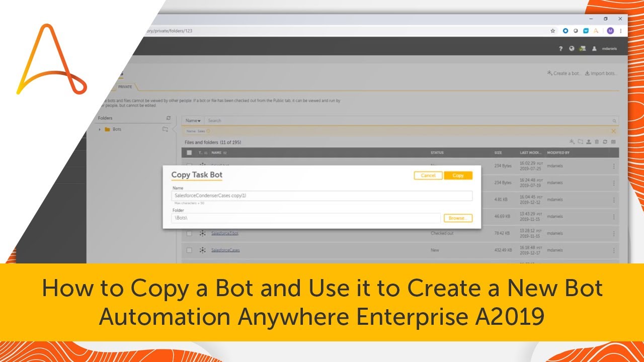Create a new subfolder beside Bots folder
The height and width of the screenshot is (362, 644).
click(165, 129)
